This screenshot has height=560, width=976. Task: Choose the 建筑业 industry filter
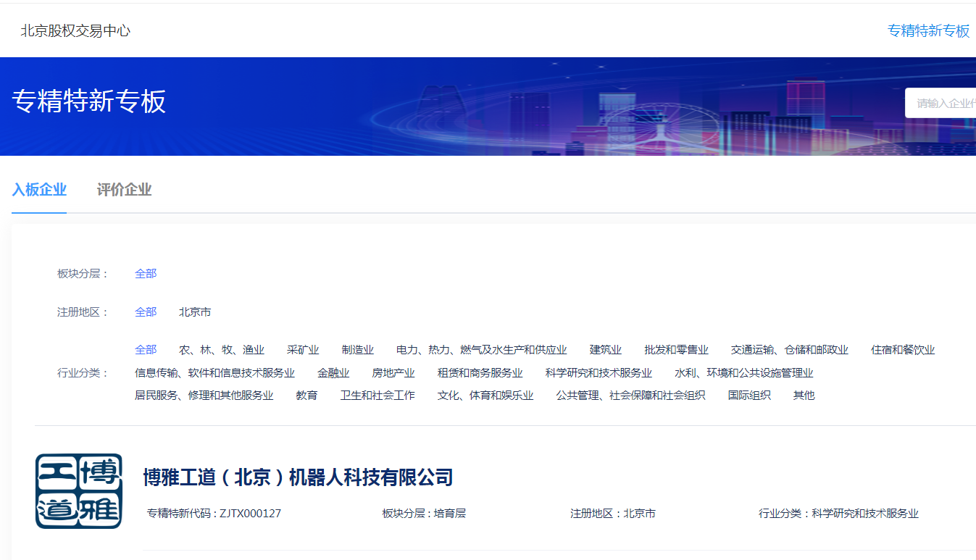click(x=606, y=350)
